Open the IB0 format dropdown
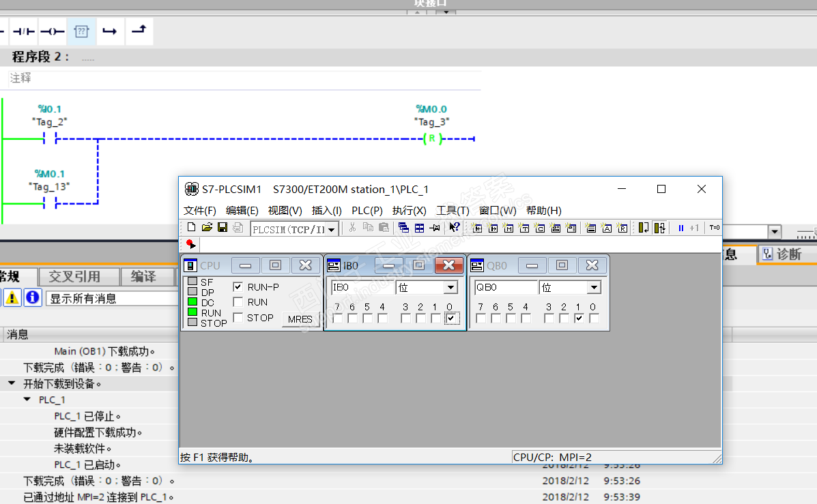817x504 pixels. point(450,287)
